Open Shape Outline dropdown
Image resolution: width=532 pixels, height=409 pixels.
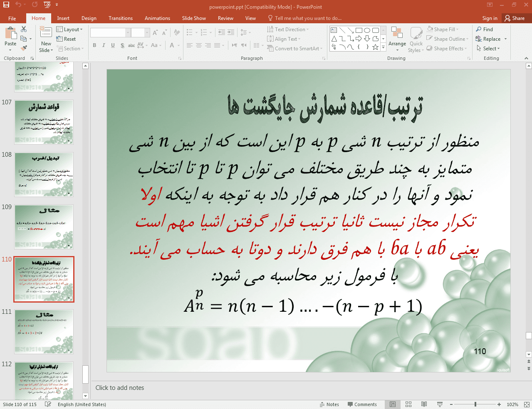[x=448, y=39]
